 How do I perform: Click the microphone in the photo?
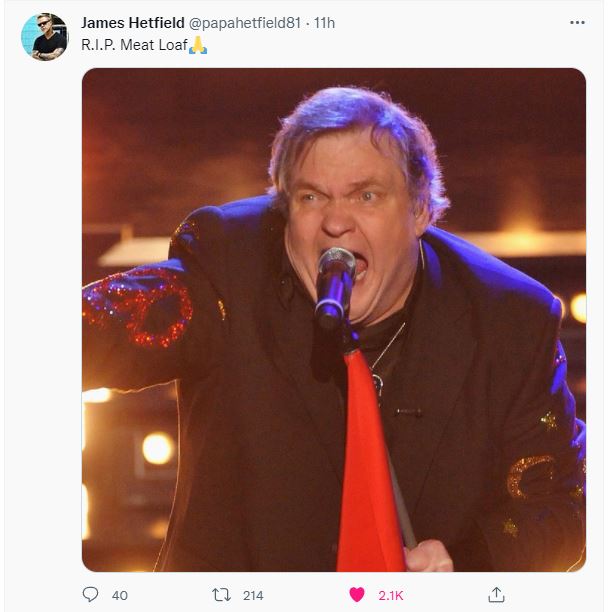334,287
